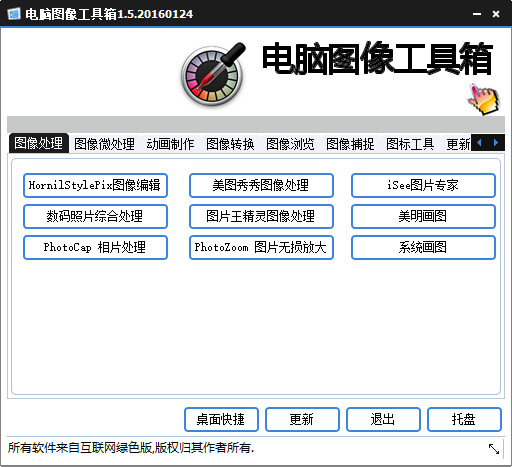
Task: Launch 美图秀秀图像处理
Action: (261, 185)
